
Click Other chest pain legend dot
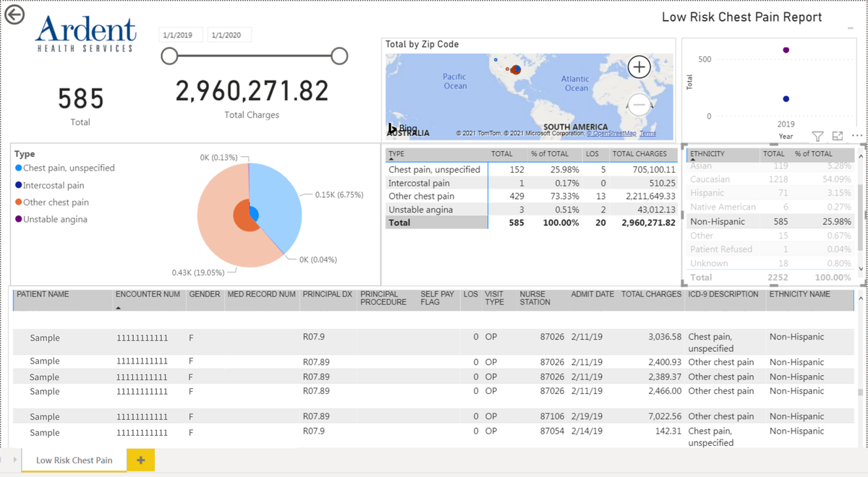[18, 203]
